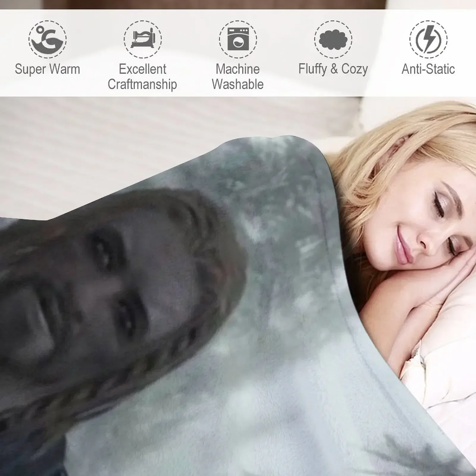Click the fluffy cloud icon

point(333,39)
